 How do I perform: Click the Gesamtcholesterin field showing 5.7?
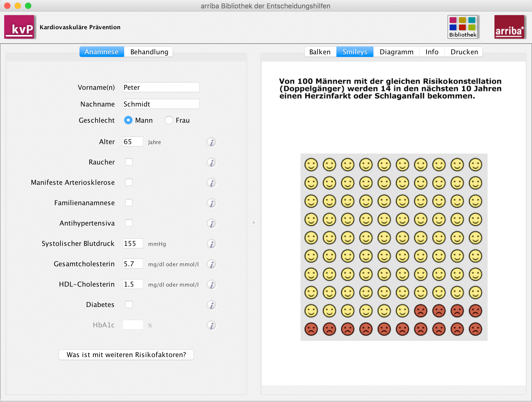(x=133, y=264)
